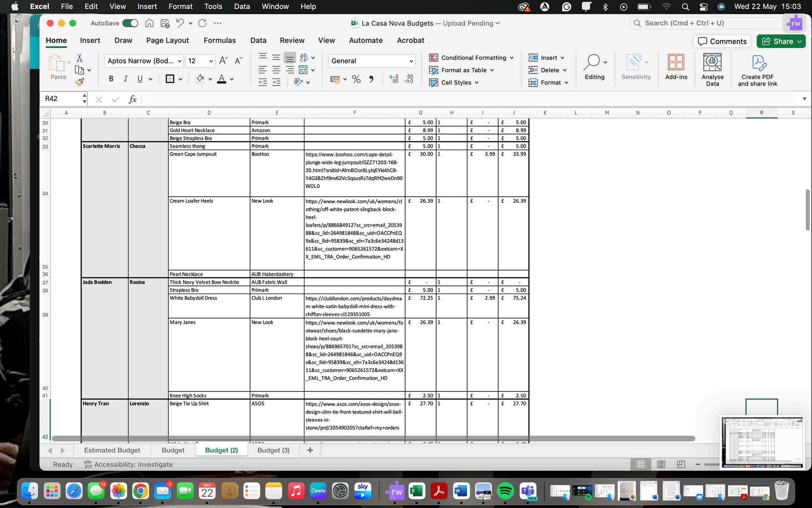Toggle Wrap Text for the cell
Screen dimensions: 812x508
(304, 57)
